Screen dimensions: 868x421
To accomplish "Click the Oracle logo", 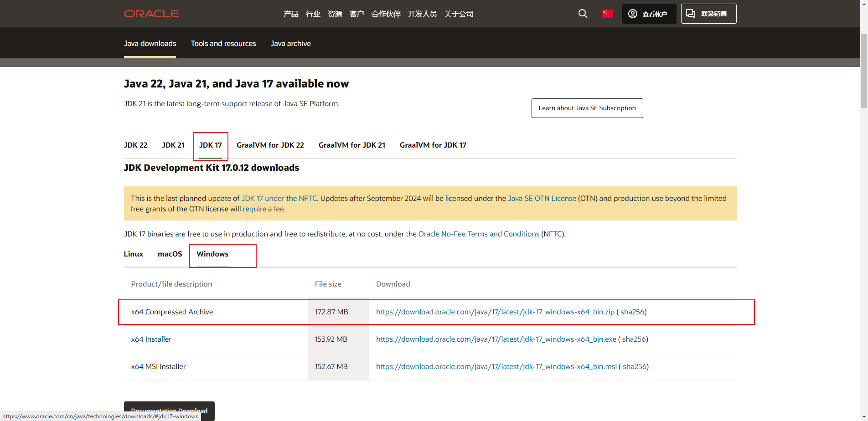I will click(151, 14).
